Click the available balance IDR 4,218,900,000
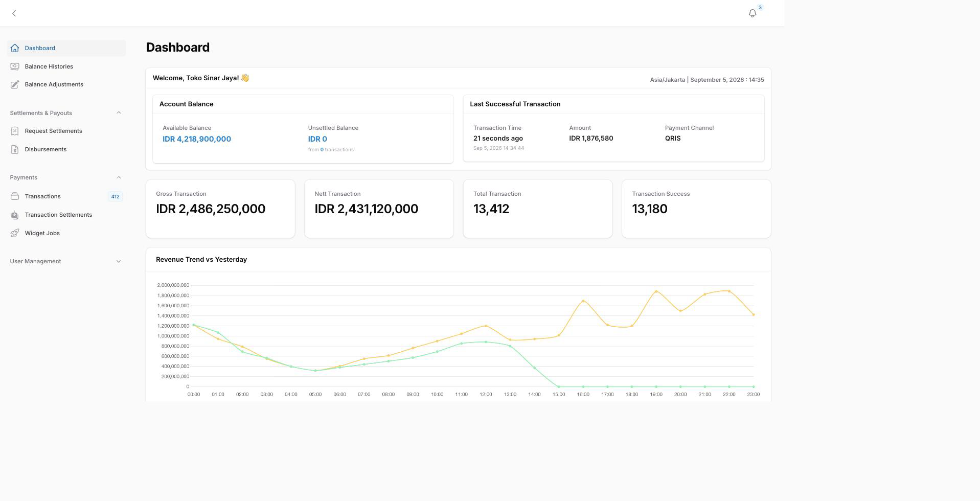Screen dimensions: 980x501 pos(197,139)
